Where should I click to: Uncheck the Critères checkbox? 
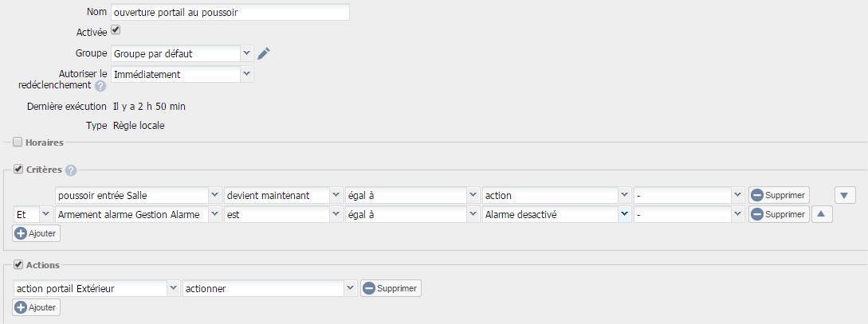(18, 170)
